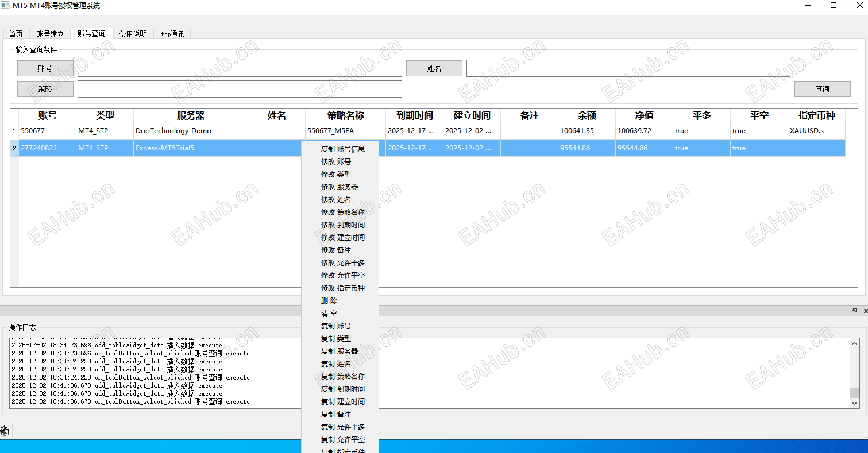The height and width of the screenshot is (453, 868).
Task: Select account cell 550677
Action: [x=47, y=131]
